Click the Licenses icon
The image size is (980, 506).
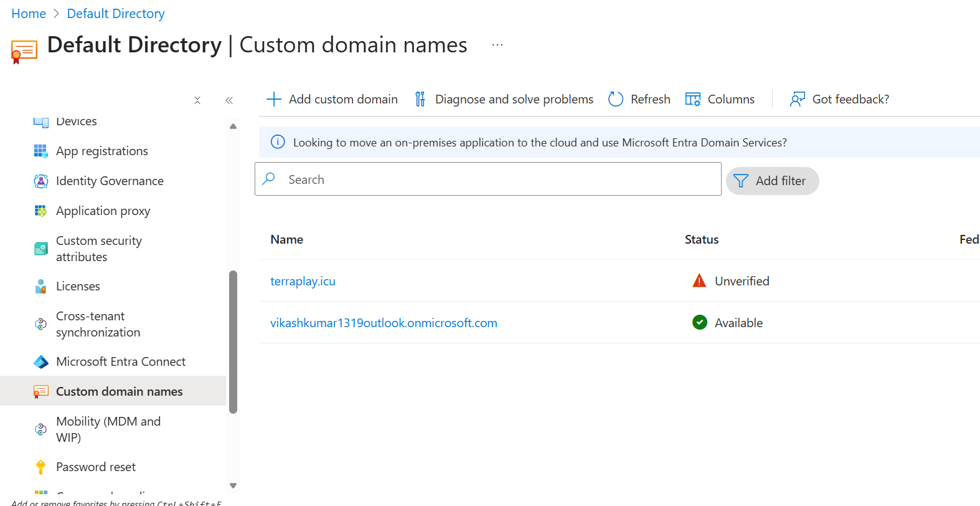click(x=40, y=286)
